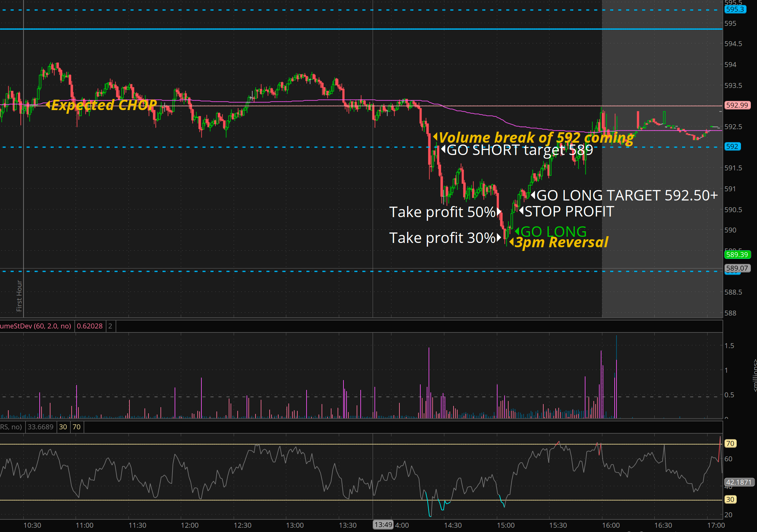
Task: Select the yellow 70 overbought level tag
Action: [730, 443]
